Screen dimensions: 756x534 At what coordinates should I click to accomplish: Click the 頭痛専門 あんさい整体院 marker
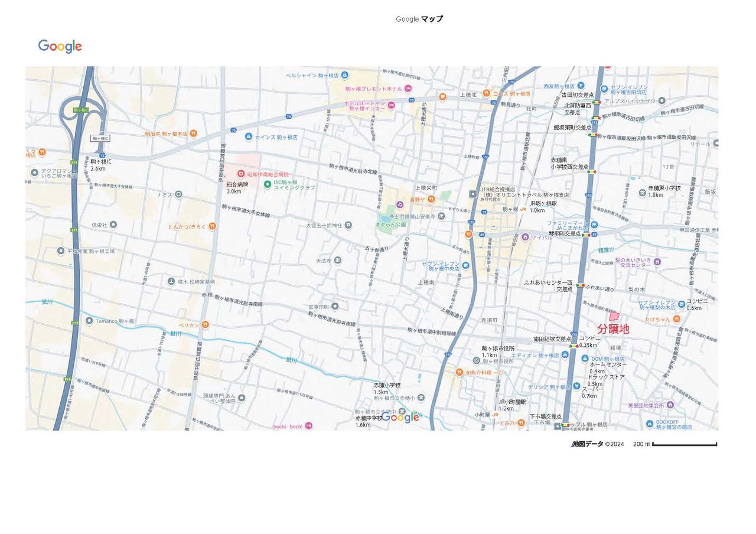coord(242,398)
